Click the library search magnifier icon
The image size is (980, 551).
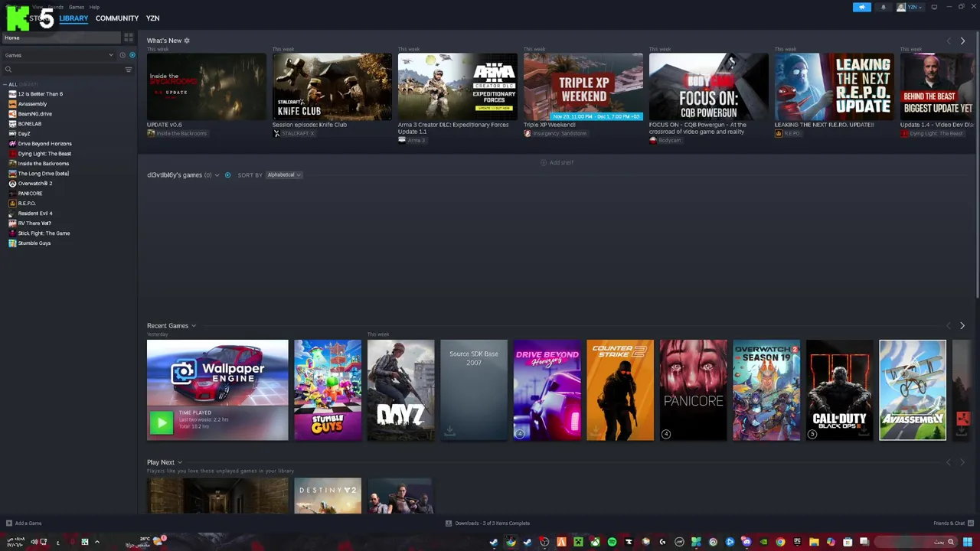(8, 70)
